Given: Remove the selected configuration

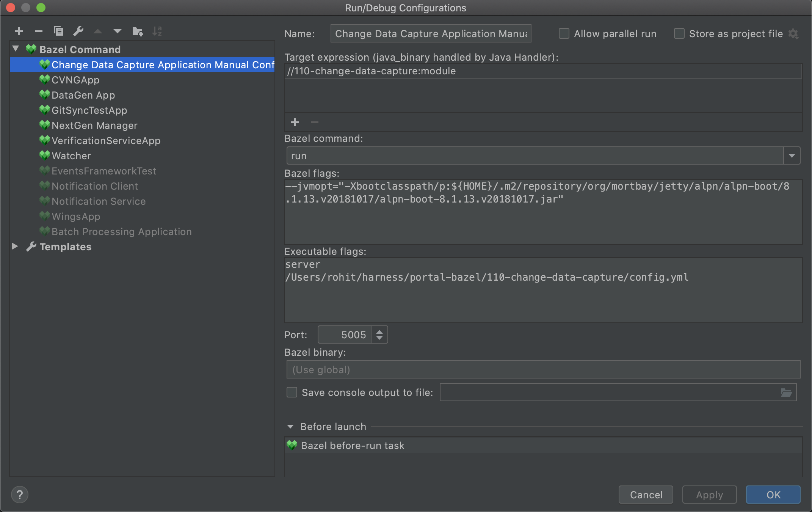Looking at the screenshot, I should coord(38,31).
